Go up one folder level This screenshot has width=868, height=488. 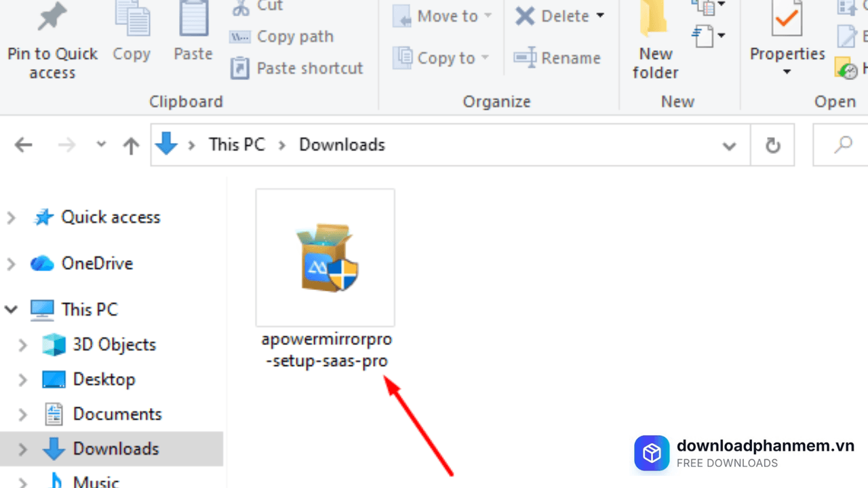click(130, 144)
